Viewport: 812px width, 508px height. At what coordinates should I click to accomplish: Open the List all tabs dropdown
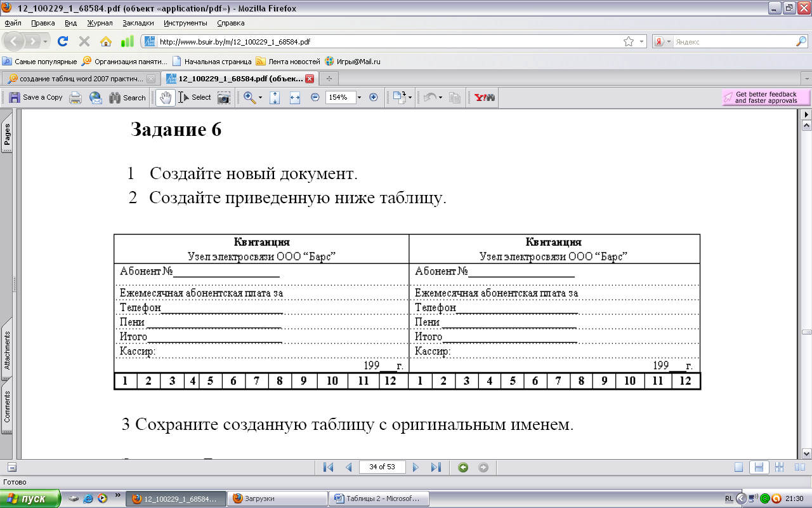point(806,79)
